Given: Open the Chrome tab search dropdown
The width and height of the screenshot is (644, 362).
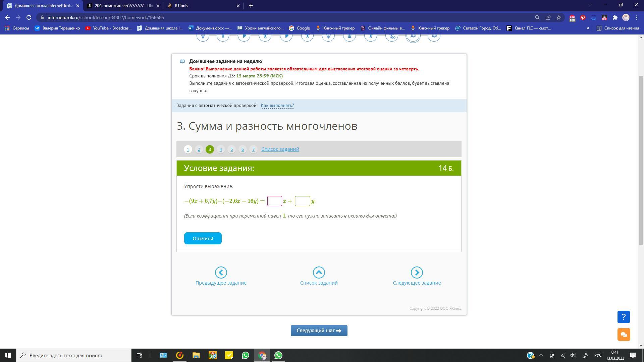Looking at the screenshot, I should 590,5.
